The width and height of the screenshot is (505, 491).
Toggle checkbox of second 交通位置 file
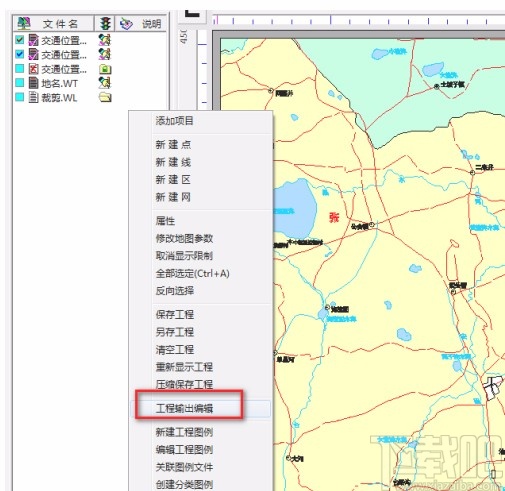click(x=20, y=54)
